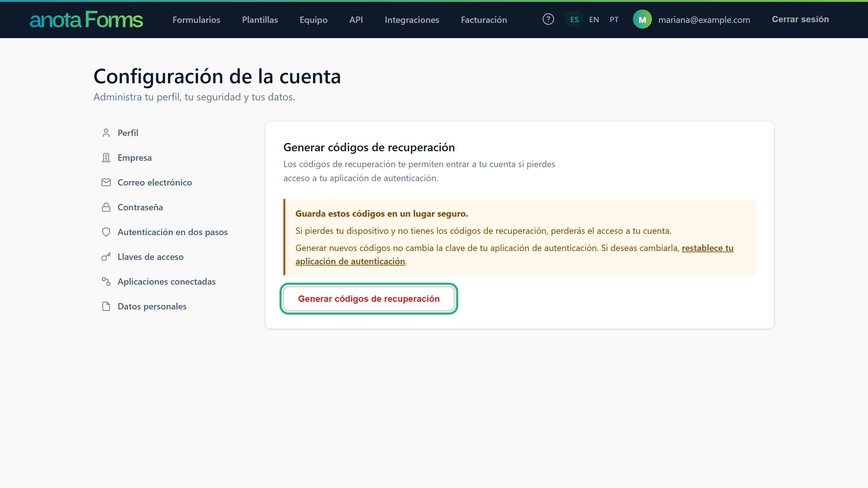The height and width of the screenshot is (488, 868).
Task: Click the green M user avatar
Action: pyautogui.click(x=642, y=20)
